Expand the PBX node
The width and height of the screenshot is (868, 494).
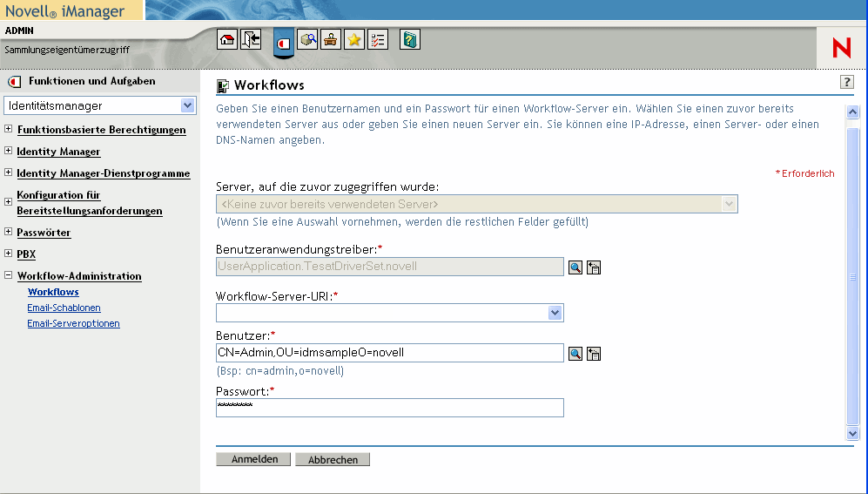click(x=9, y=253)
